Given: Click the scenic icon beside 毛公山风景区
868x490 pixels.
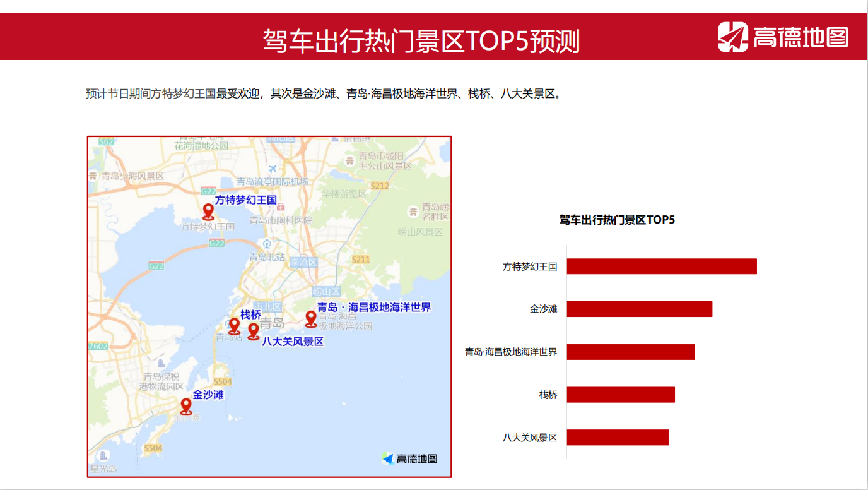Looking at the screenshot, I should coord(349,160).
